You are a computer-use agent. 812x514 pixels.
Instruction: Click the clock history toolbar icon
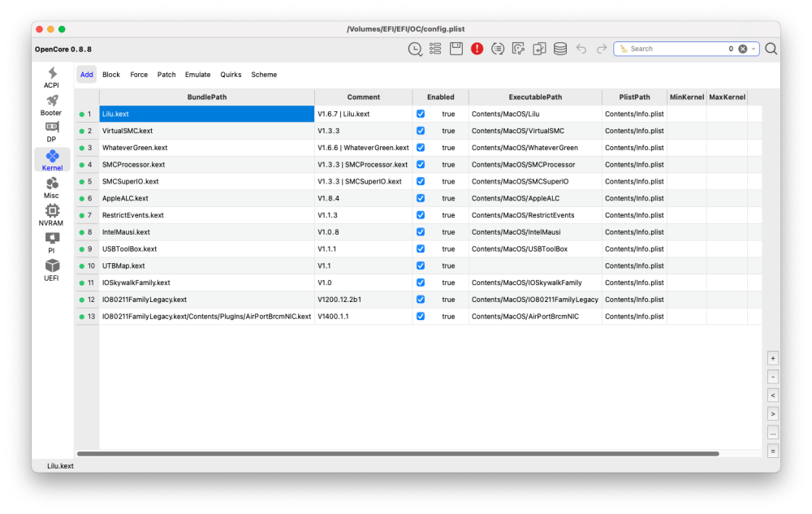click(415, 50)
